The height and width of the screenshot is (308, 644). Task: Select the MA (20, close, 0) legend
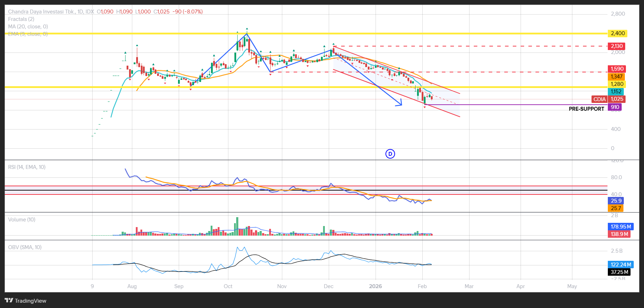coord(28,27)
